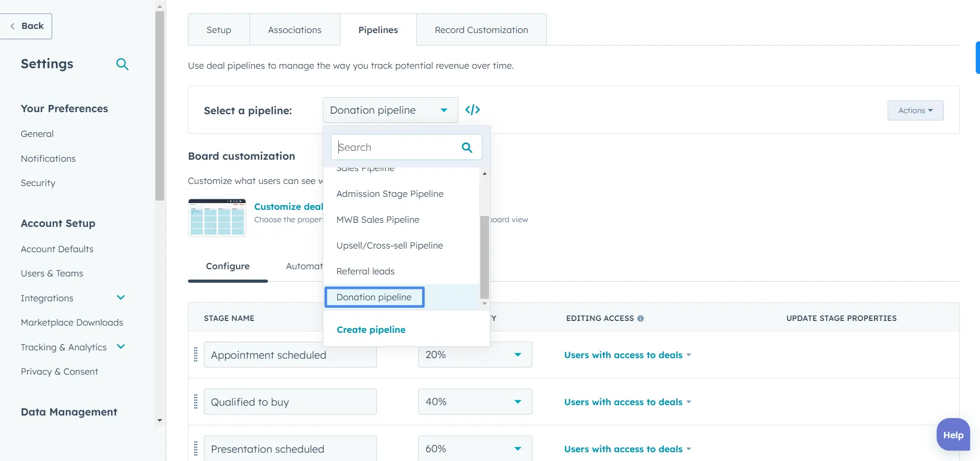Click the Editing Access info icon
This screenshot has height=461, width=980.
[x=640, y=318]
